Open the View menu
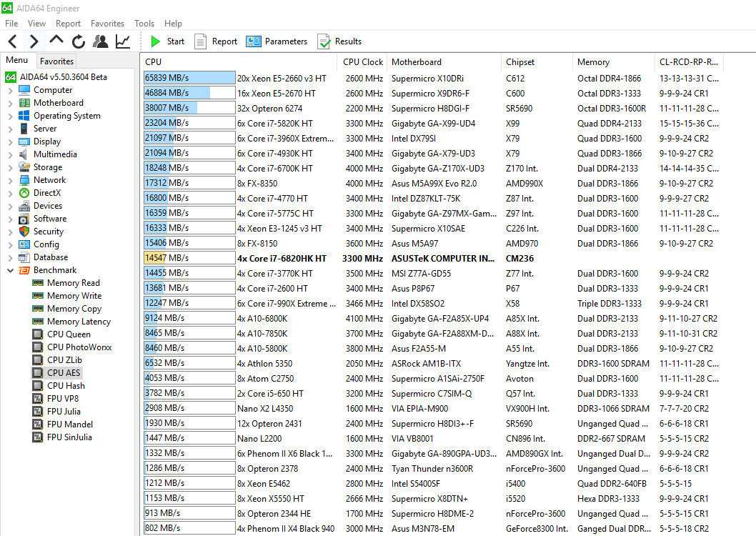756x536 pixels. (x=36, y=23)
